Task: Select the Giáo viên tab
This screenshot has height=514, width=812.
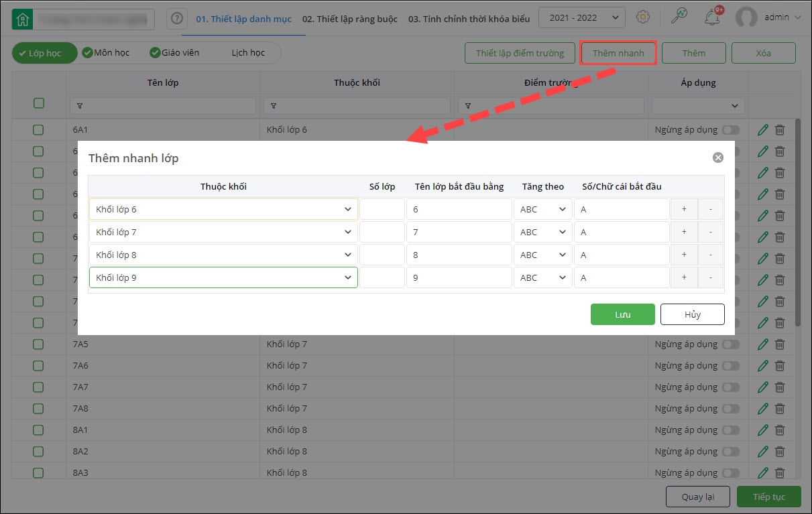Action: click(175, 53)
